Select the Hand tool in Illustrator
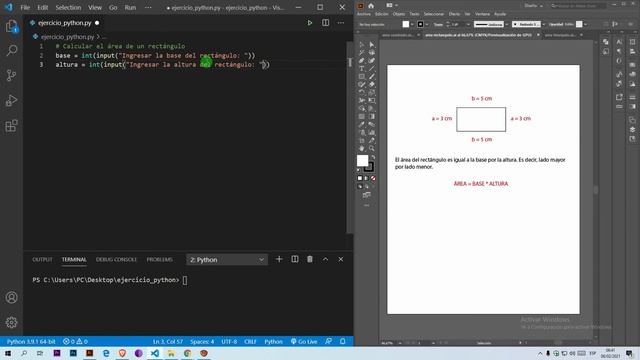Screen dimensions: 640x360 (362, 148)
